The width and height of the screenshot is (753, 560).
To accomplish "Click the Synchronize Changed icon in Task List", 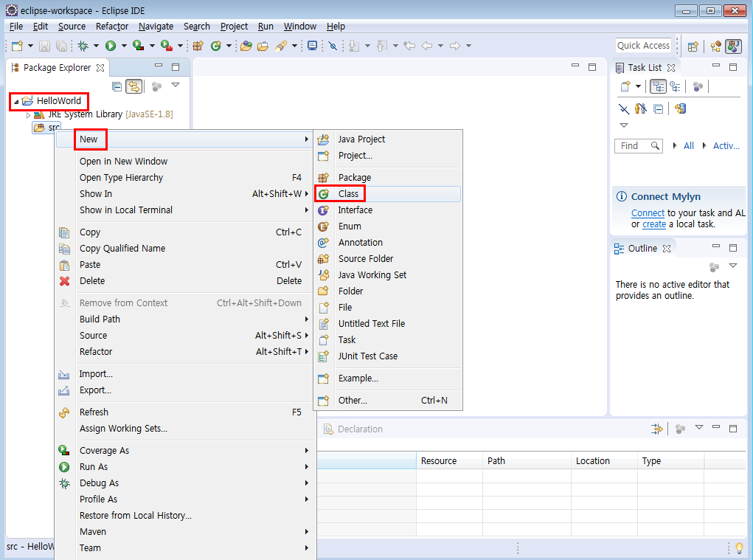I will 680,109.
